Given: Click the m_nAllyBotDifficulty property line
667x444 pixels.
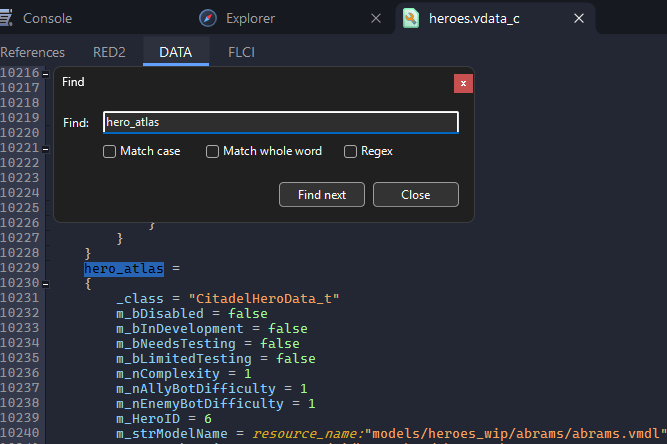Looking at the screenshot, I should pyautogui.click(x=212, y=389).
